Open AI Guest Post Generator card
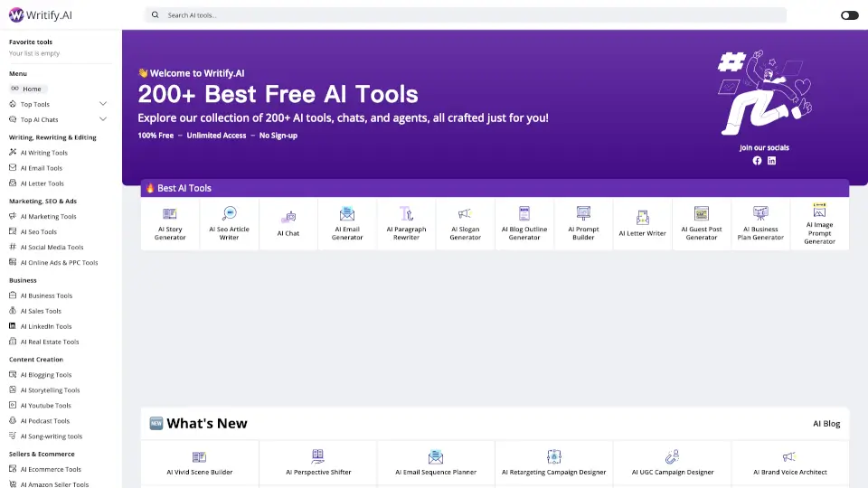 [x=702, y=223]
